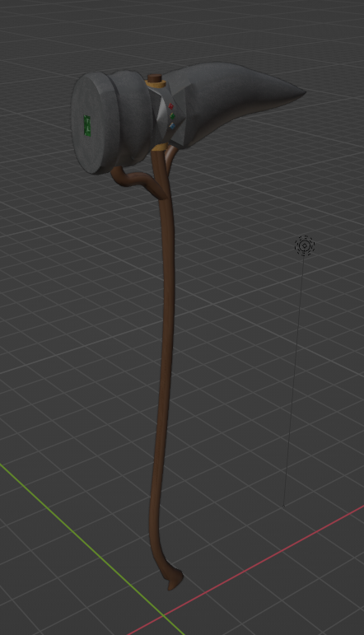Select the yellow ring below the peg
Viewport: 364px width, 635px height.
156,84
